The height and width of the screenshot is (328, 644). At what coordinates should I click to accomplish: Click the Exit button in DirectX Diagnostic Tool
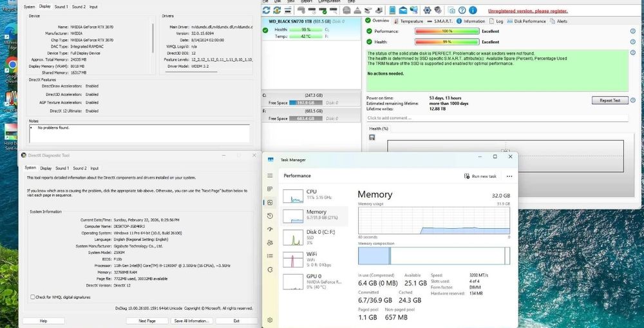coord(236,321)
